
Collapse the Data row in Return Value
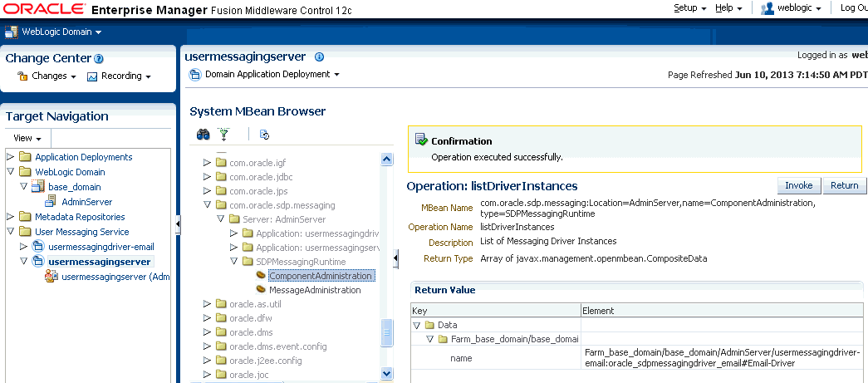(417, 325)
